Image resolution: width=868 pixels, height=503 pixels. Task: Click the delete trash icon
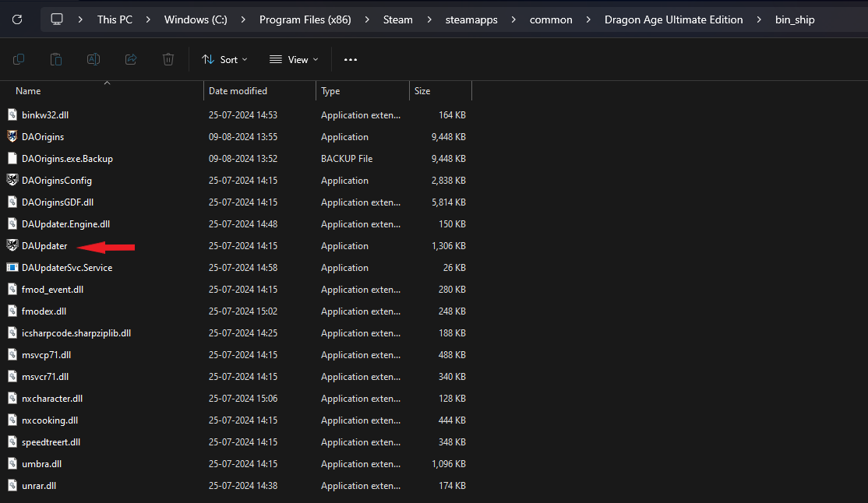168,59
